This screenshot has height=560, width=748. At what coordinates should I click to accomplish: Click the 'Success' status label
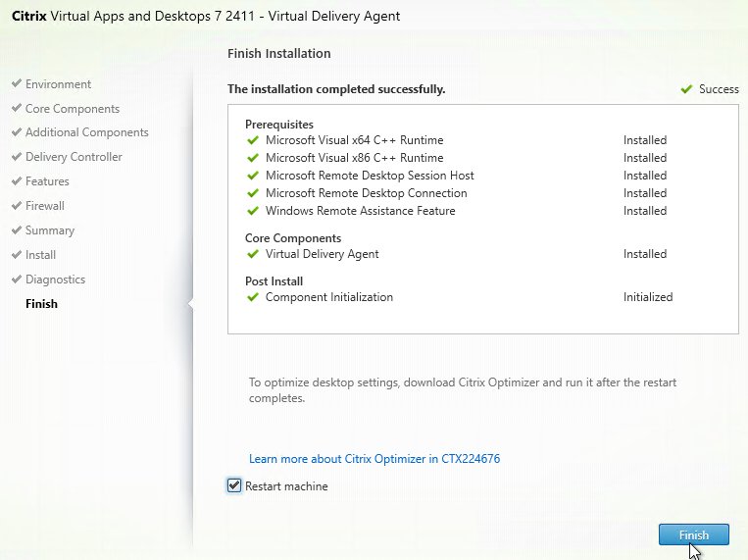click(x=719, y=89)
